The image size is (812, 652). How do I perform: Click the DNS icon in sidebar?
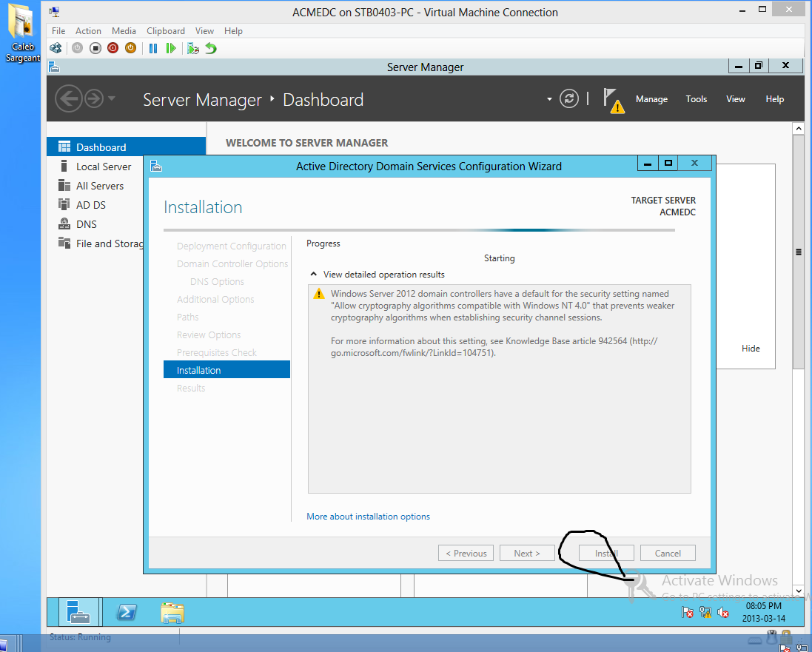tap(64, 224)
